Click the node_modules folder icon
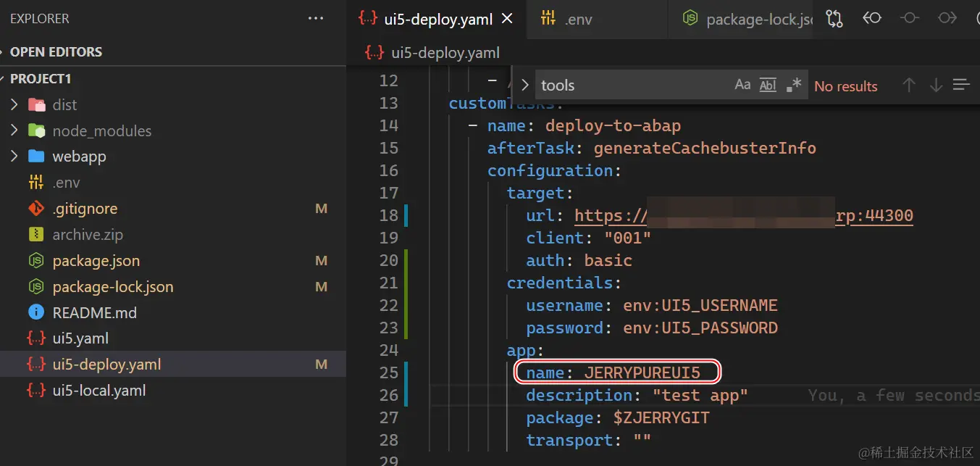The width and height of the screenshot is (980, 466). [36, 130]
